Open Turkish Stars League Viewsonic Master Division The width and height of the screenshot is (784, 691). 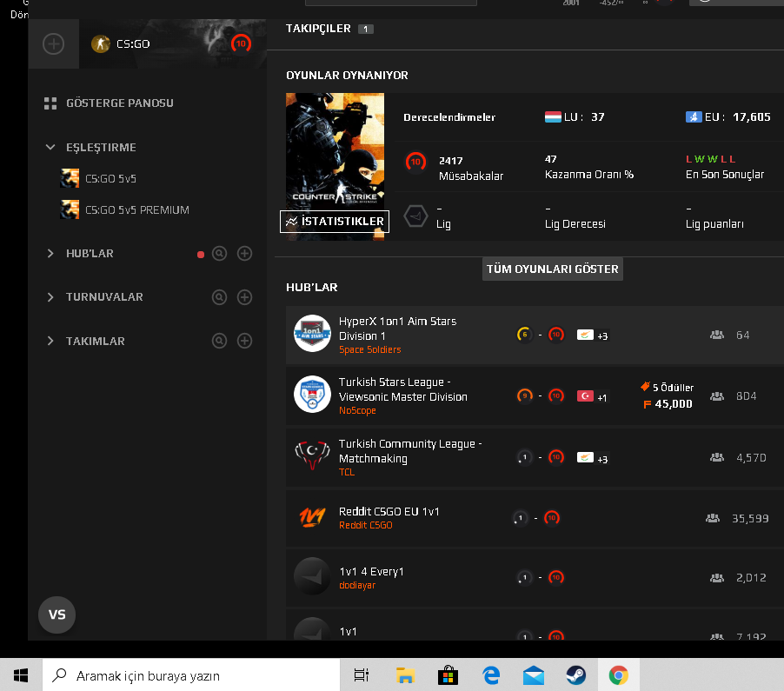[x=403, y=389]
